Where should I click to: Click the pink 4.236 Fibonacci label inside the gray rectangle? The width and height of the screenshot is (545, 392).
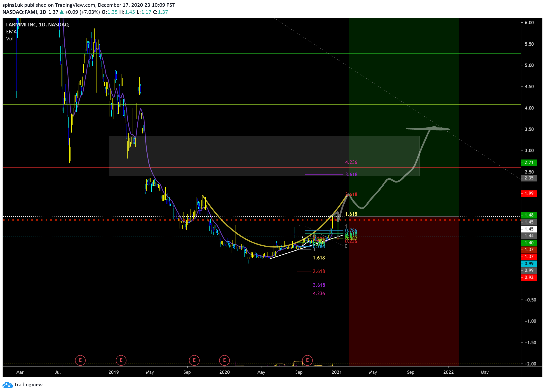tap(351, 162)
